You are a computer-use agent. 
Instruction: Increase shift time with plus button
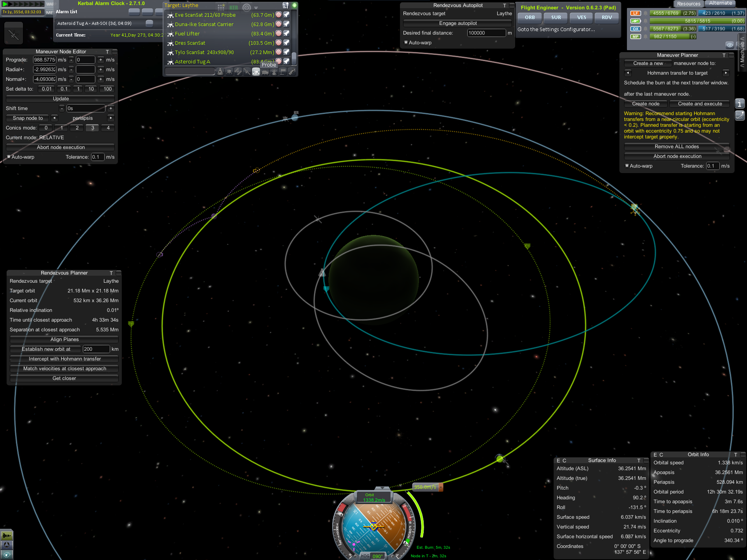pyautogui.click(x=111, y=108)
